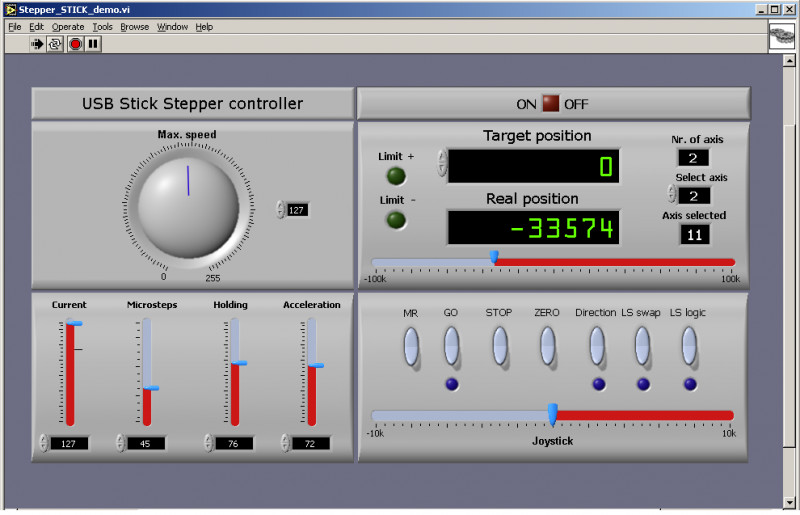Click the blue LED under LS logic
The height and width of the screenshot is (515, 800).
(x=690, y=384)
